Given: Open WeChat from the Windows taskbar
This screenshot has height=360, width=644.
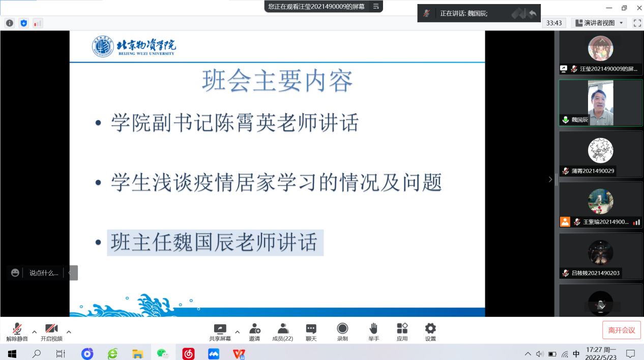Looking at the screenshot, I should point(162,353).
